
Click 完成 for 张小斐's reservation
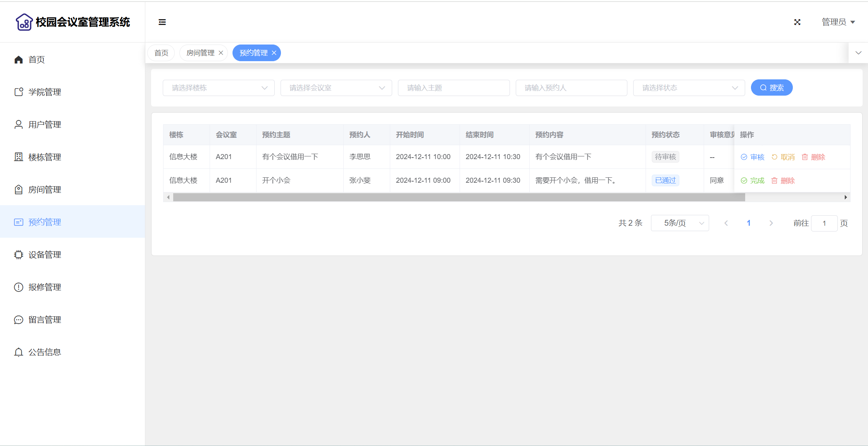(x=753, y=181)
